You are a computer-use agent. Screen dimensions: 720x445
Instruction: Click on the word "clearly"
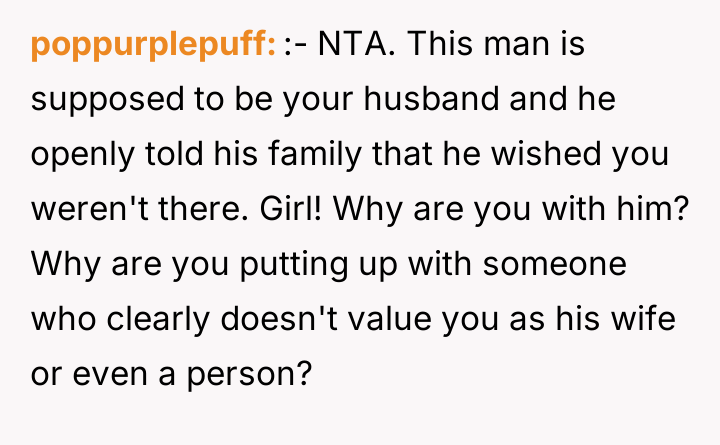[x=146, y=320]
